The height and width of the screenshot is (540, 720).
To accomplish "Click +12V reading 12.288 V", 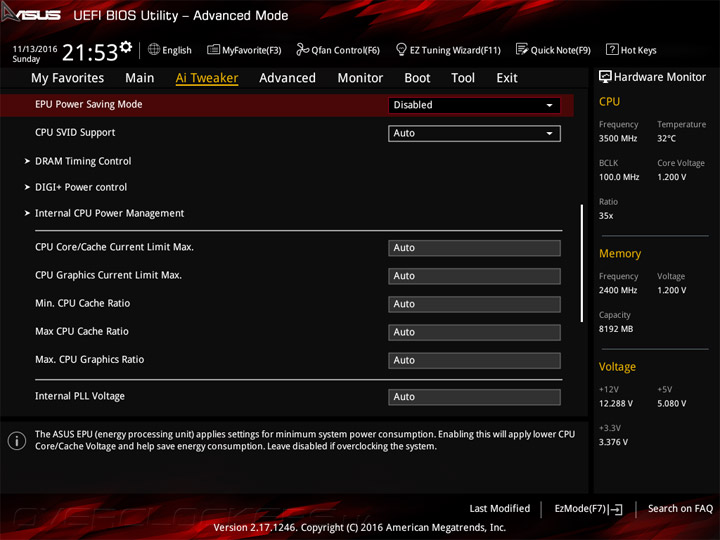I will [616, 404].
